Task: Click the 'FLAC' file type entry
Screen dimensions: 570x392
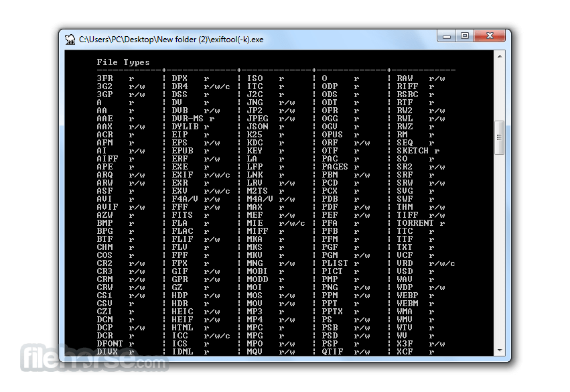Action: tap(182, 231)
